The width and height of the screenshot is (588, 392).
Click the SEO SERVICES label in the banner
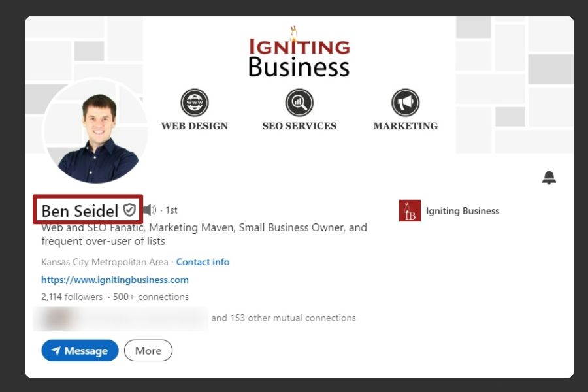[299, 126]
